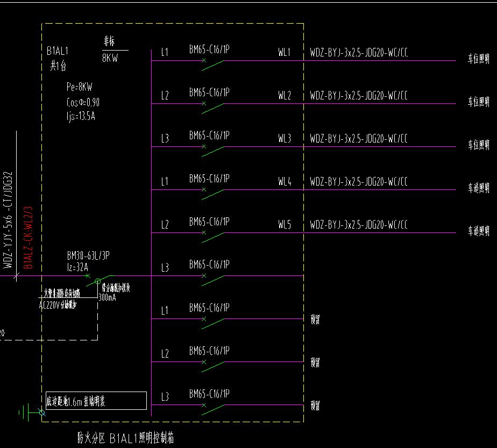Select breaker switch symbol on bottom L3 circuit

[212, 409]
